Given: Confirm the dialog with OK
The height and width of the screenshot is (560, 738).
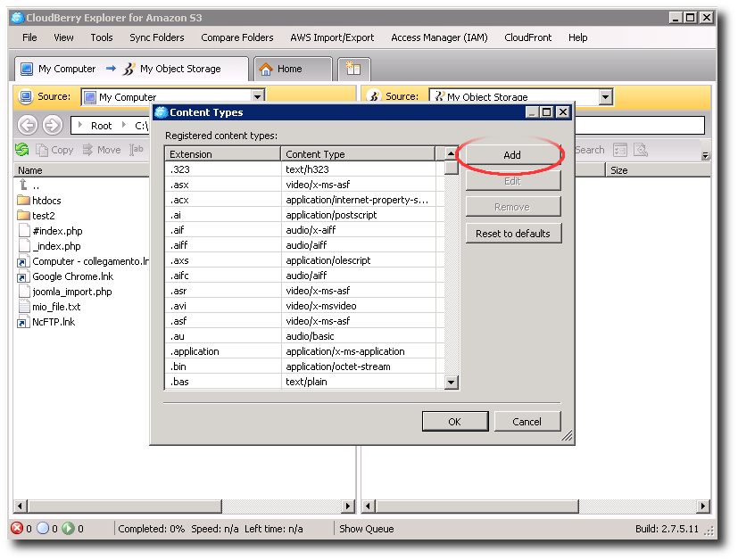Looking at the screenshot, I should pyautogui.click(x=455, y=421).
